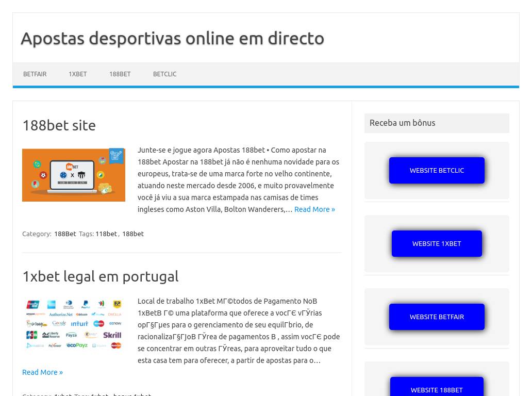This screenshot has width=532, height=396.
Task: Click the 'Receba um bônus' sidebar heading
Action: point(402,123)
